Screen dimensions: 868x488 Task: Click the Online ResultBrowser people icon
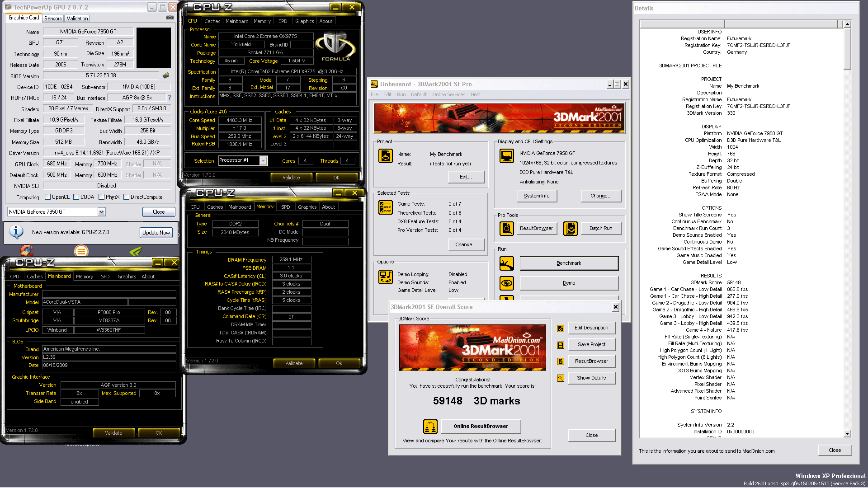click(430, 426)
